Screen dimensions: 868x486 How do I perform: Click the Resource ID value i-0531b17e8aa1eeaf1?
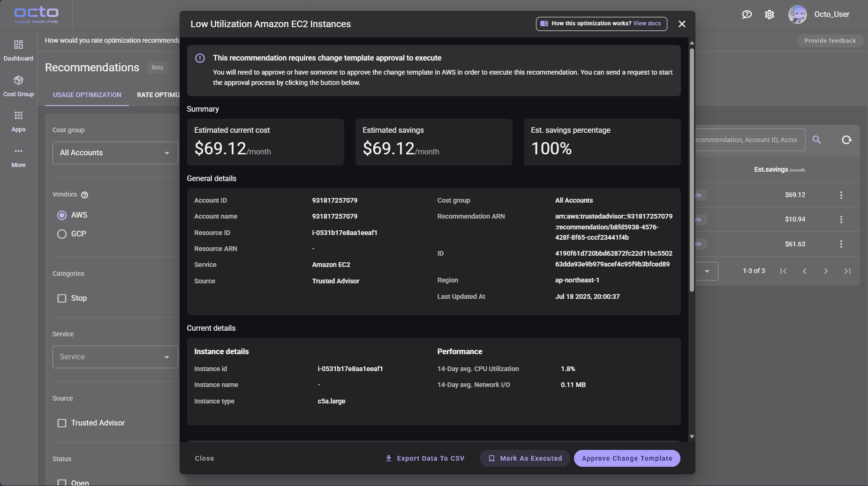pyautogui.click(x=345, y=233)
